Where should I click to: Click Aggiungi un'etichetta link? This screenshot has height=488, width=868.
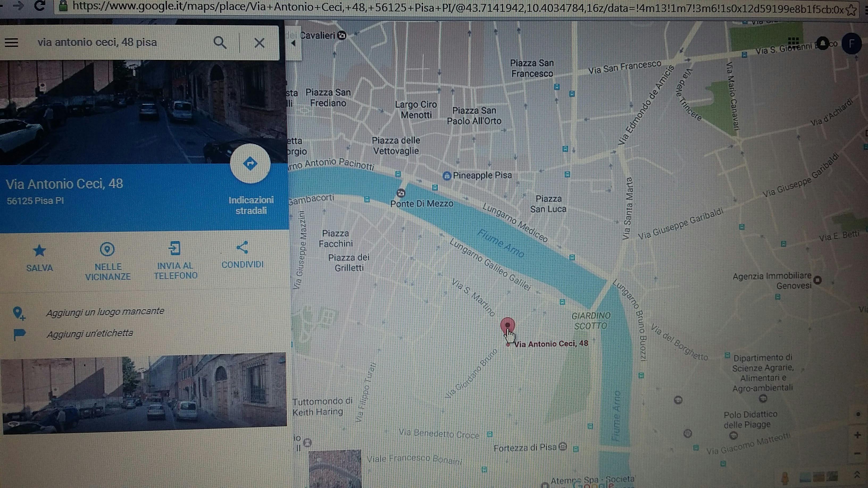(x=90, y=333)
